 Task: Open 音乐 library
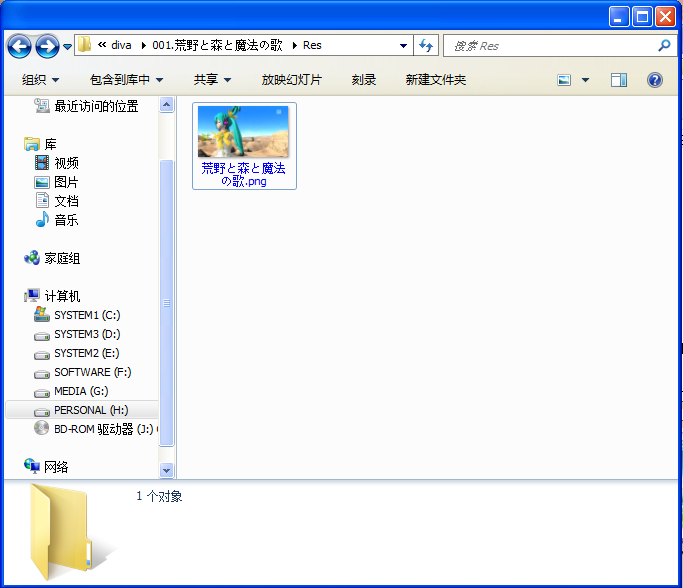(66, 220)
